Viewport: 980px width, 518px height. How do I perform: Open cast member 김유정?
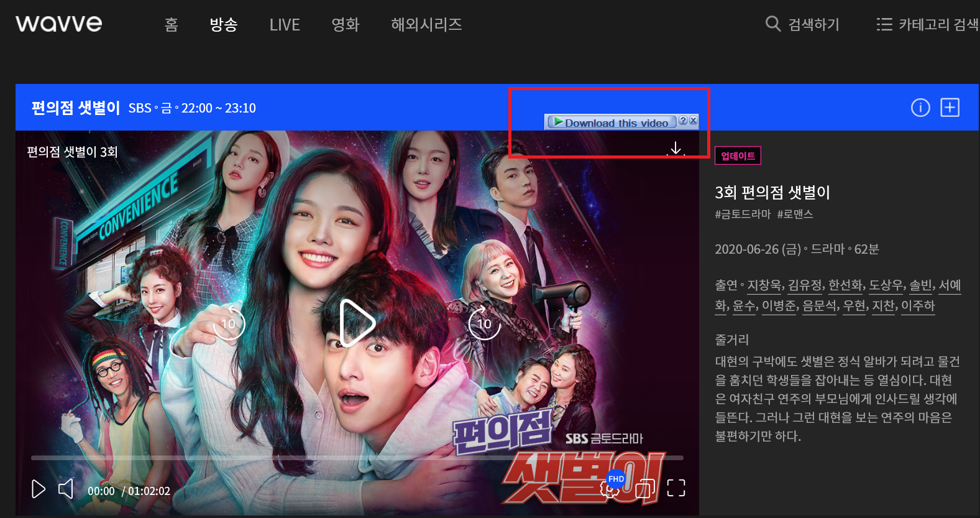click(805, 285)
